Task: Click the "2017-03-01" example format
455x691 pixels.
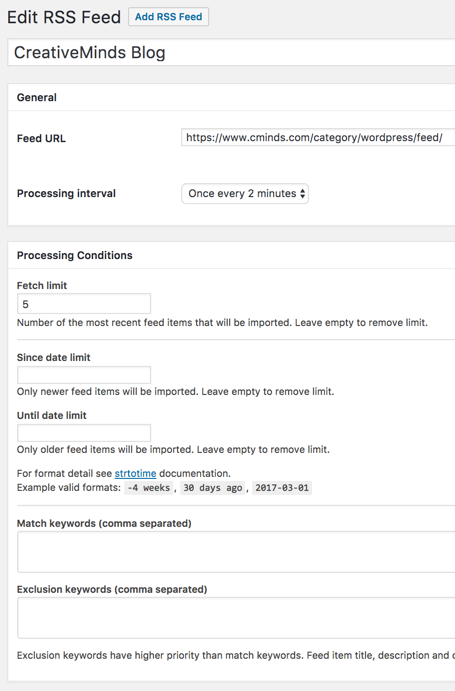Action: click(282, 488)
